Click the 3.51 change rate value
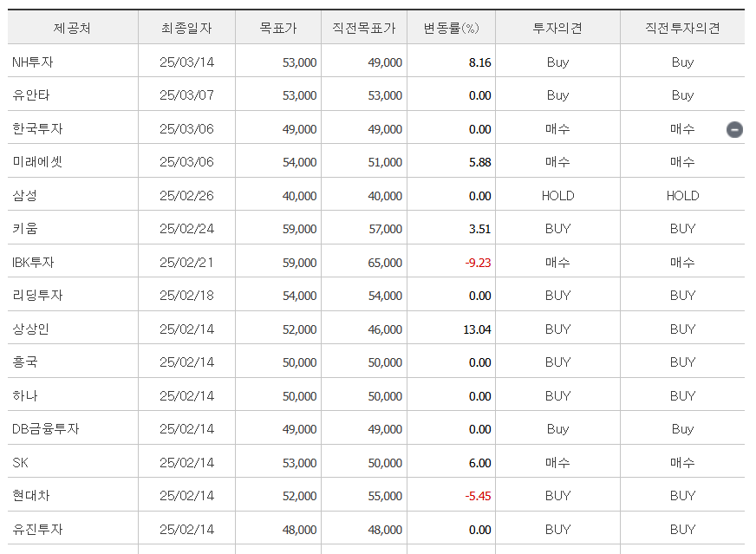 479,229
